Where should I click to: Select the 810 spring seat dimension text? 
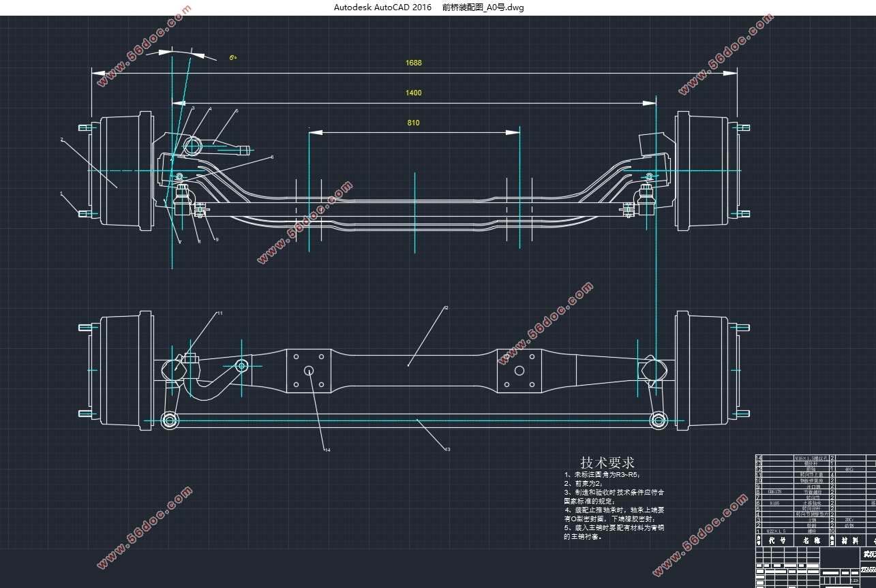tap(413, 123)
